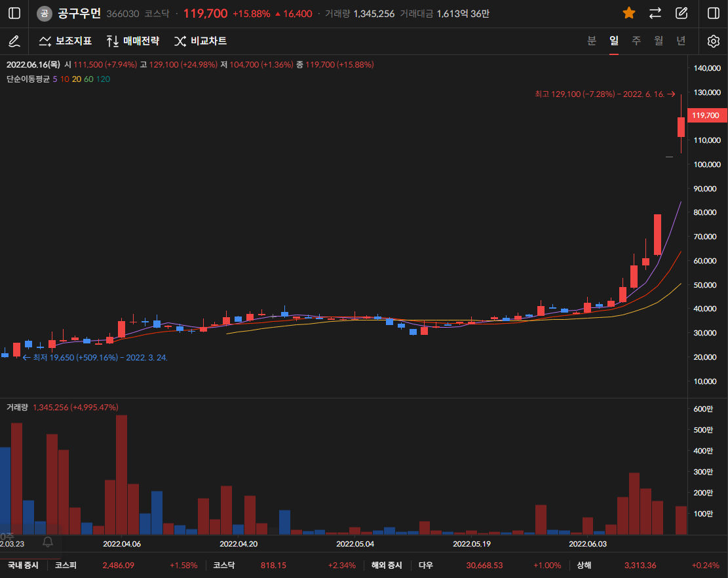Switch to 년 yearly chart tab
This screenshot has height=578, width=728.
click(x=681, y=41)
